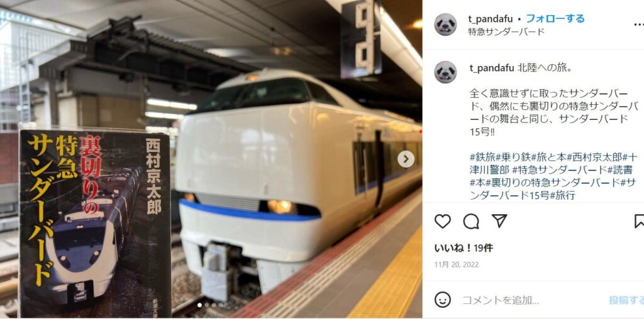
Task: Click the panda avatar beside the caption
Action: coord(445,72)
